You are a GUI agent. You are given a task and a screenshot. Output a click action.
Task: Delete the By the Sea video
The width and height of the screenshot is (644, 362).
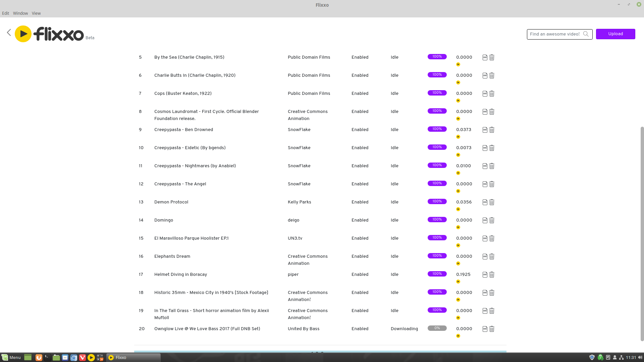tap(492, 57)
